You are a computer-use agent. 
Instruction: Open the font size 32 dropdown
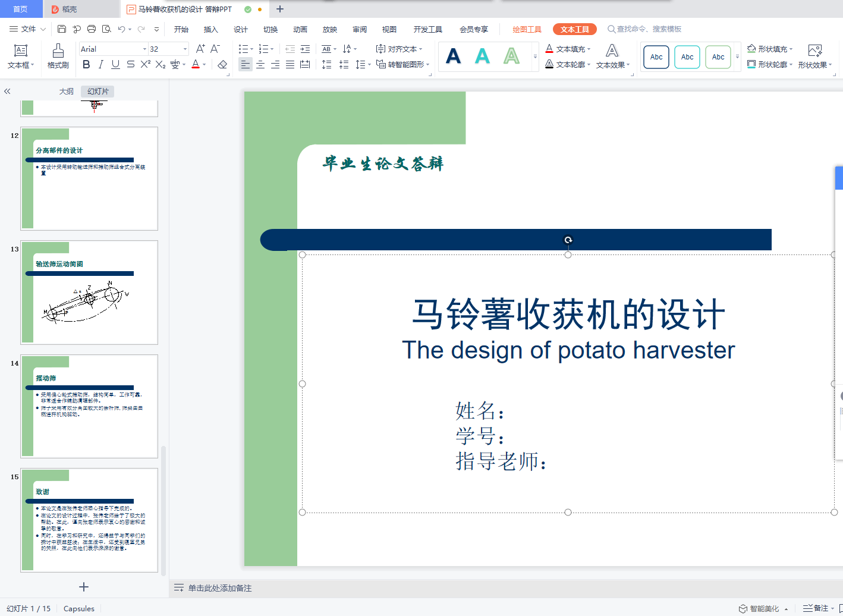click(185, 49)
